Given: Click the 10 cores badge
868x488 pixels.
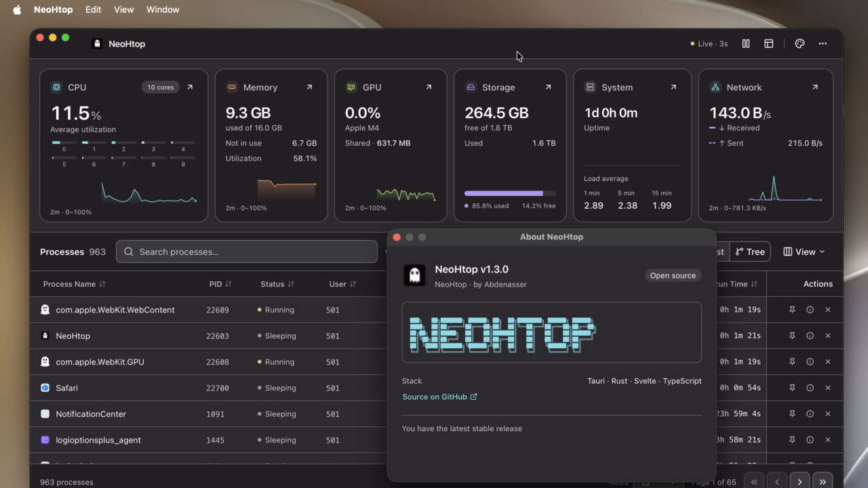Looking at the screenshot, I should pyautogui.click(x=161, y=87).
